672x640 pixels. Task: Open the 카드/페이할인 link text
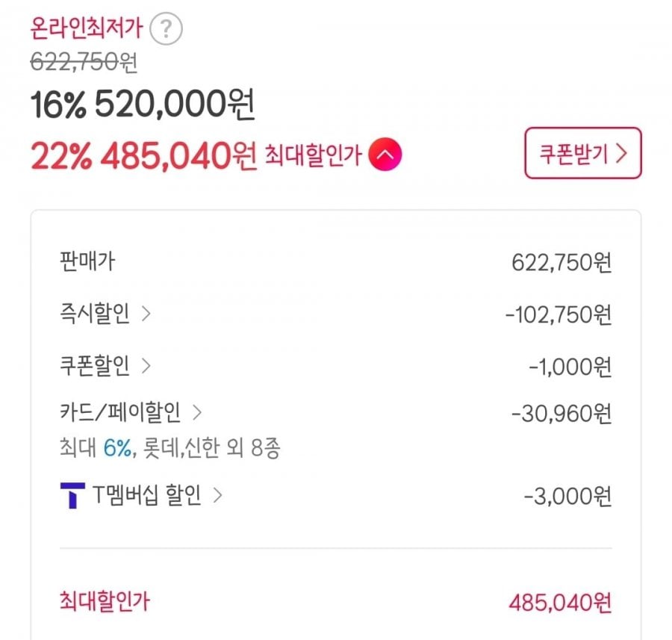point(119,411)
